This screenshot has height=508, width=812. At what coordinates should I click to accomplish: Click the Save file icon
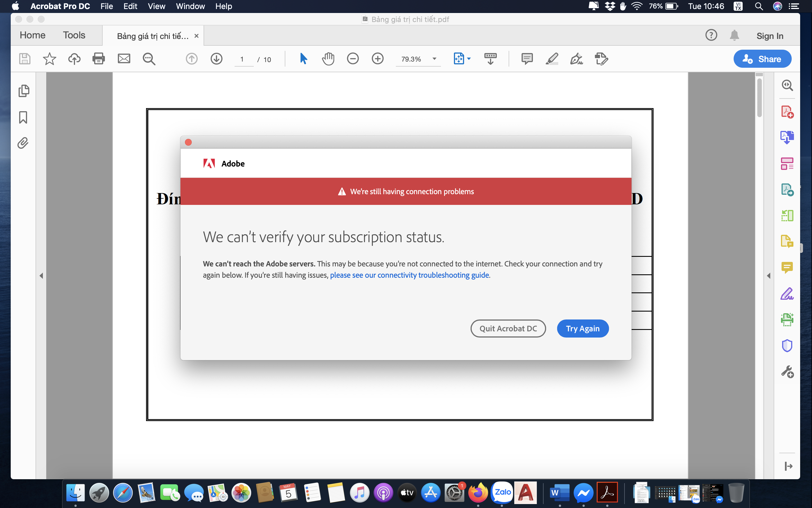pyautogui.click(x=25, y=59)
